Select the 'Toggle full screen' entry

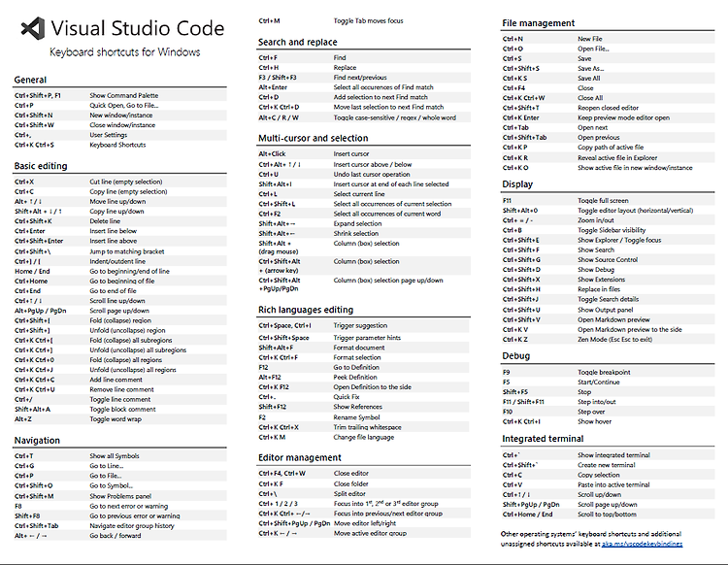point(603,201)
